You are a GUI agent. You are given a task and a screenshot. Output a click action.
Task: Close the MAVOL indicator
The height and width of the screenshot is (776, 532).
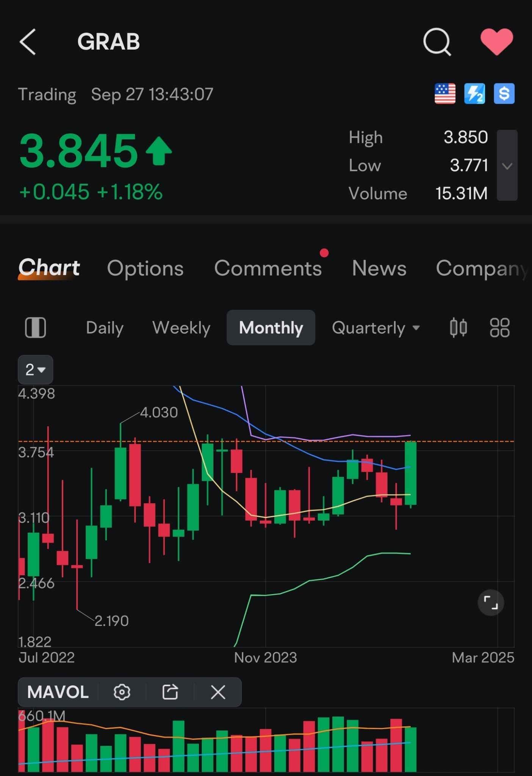click(x=218, y=692)
